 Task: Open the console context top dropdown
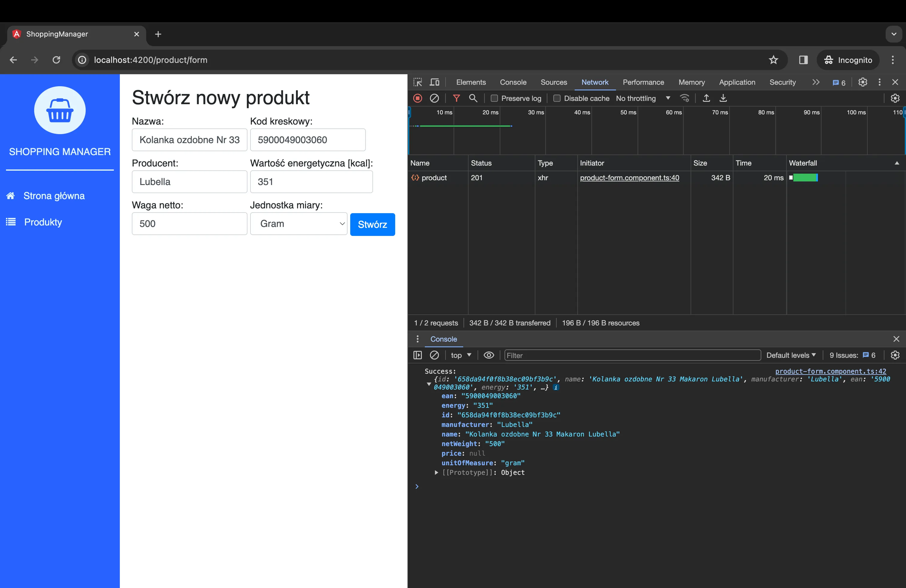coord(461,355)
